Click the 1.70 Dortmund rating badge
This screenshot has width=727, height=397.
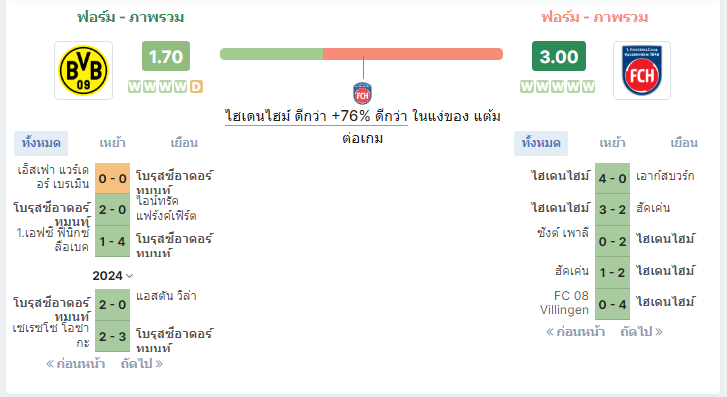point(166,56)
